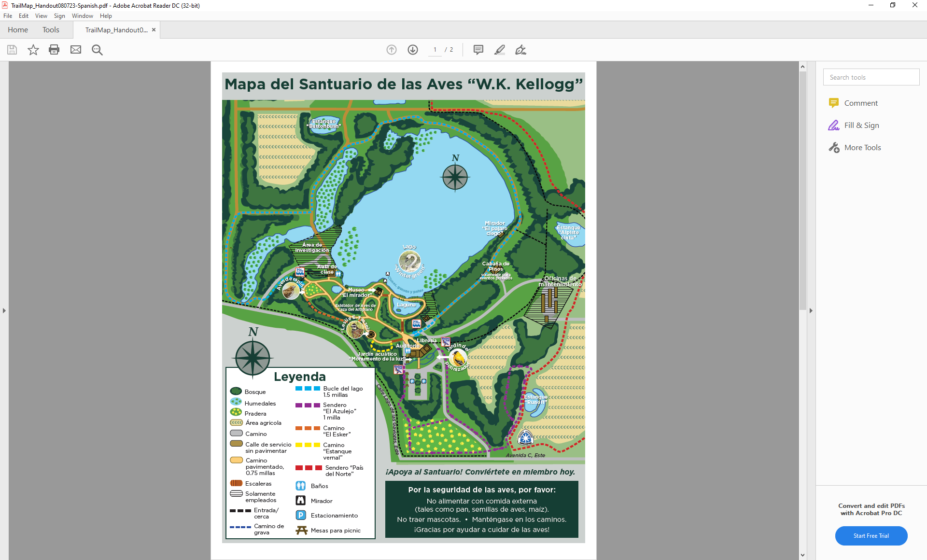Click the snowflake trail marker icon near Runoff
This screenshot has height=560, width=927.
coord(525,438)
